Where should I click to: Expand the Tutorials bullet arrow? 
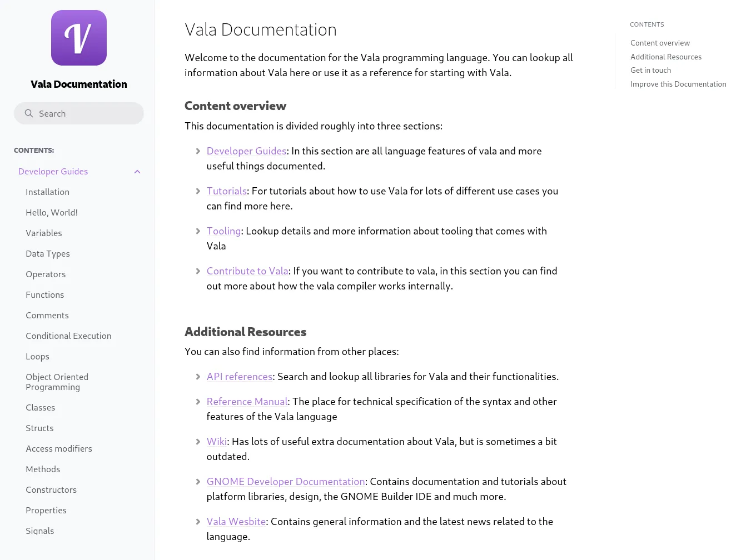[198, 191]
